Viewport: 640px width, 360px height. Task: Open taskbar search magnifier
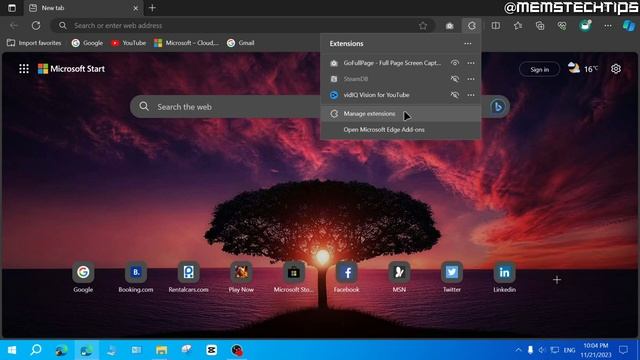(x=36, y=350)
